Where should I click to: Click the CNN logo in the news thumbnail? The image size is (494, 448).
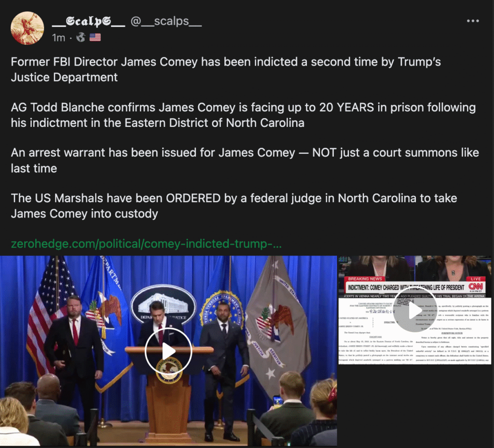(x=476, y=286)
